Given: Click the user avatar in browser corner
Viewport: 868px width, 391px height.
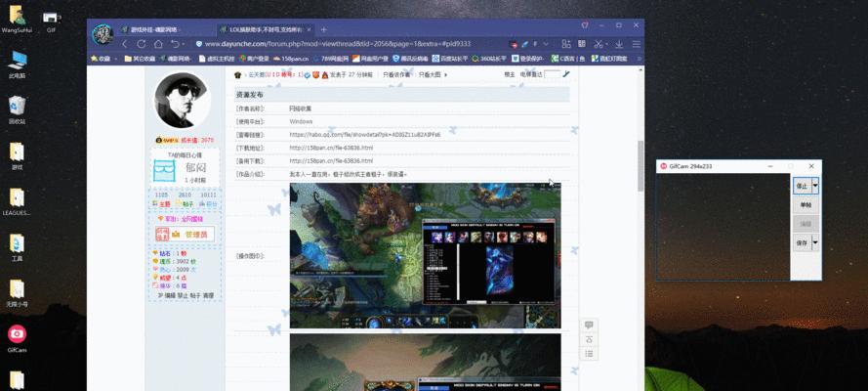Looking at the screenshot, I should [101, 36].
